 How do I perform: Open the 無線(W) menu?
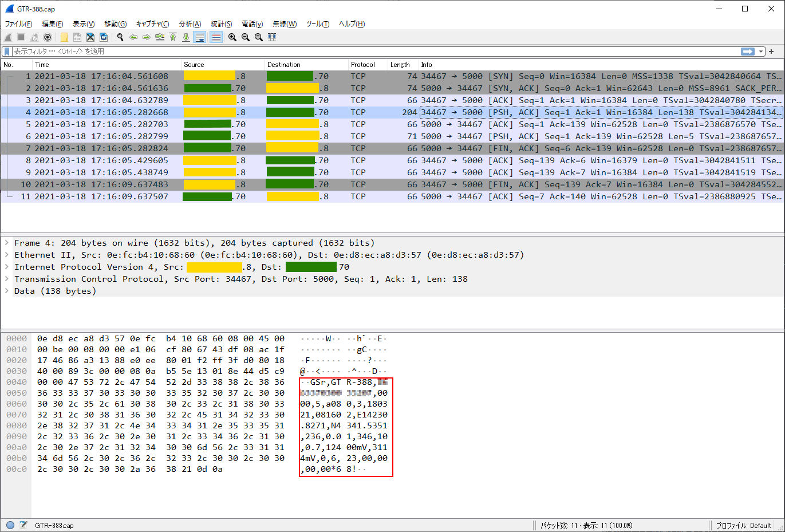tap(284, 23)
